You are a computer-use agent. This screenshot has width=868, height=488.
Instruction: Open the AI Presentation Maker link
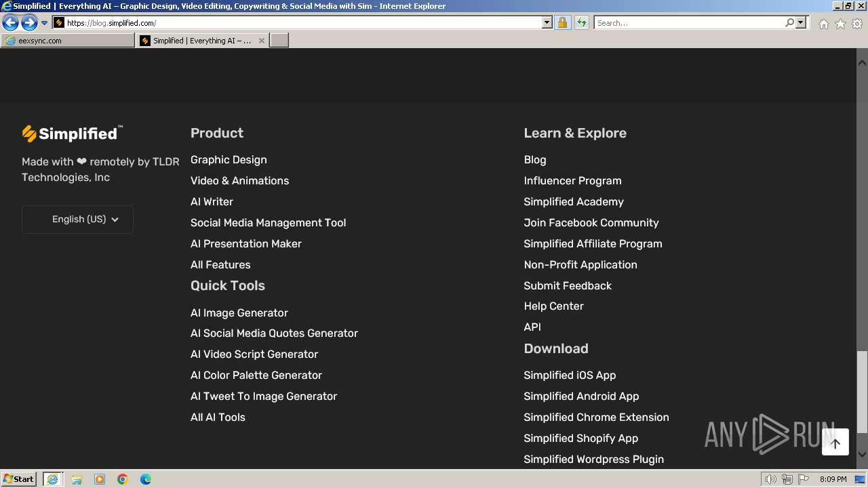coord(246,244)
